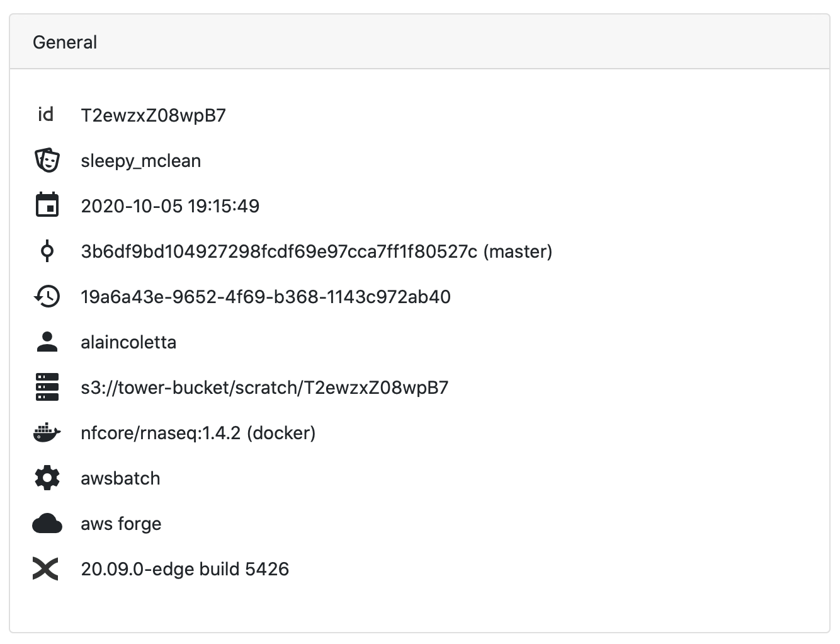Click the username alaincoletta
The image size is (840, 644).
128,342
